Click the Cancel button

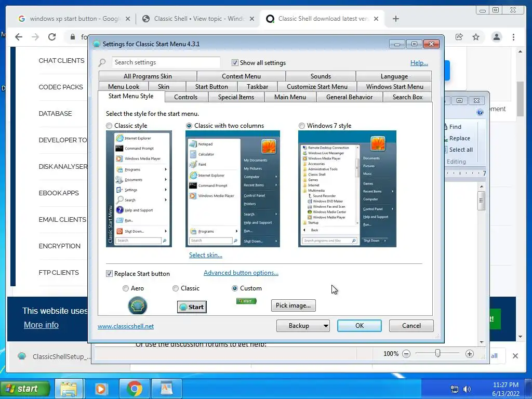411,326
